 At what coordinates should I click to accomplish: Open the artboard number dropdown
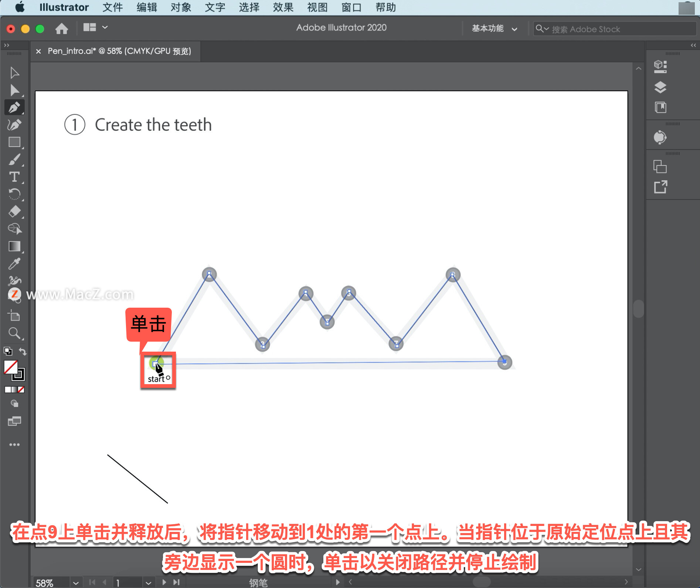[148, 583]
